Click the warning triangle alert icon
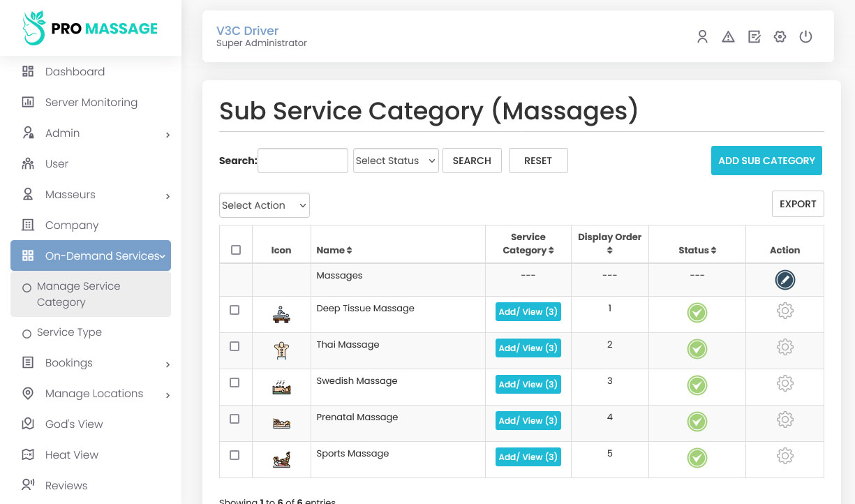Screen dimensions: 855x504 tap(728, 37)
